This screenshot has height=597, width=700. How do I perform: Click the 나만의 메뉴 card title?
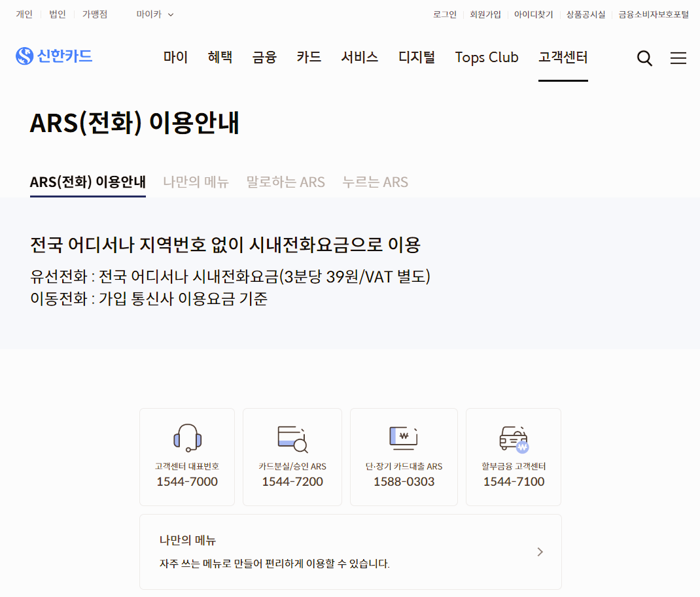(x=188, y=540)
